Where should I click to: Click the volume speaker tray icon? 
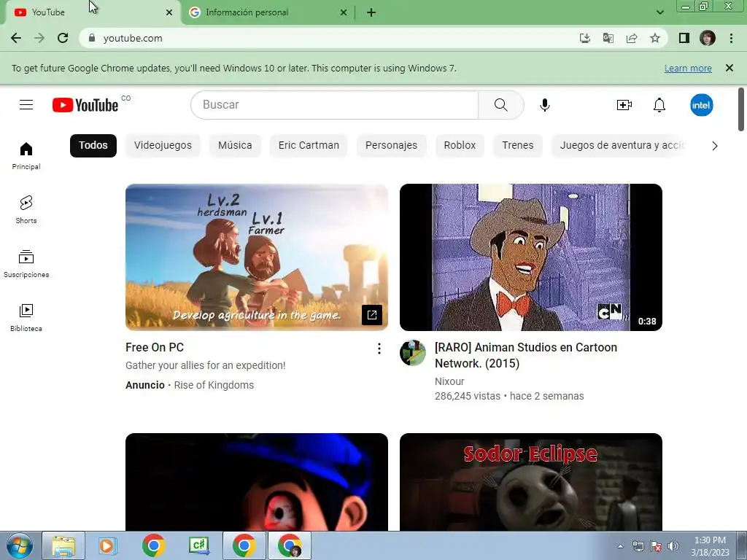(x=673, y=546)
